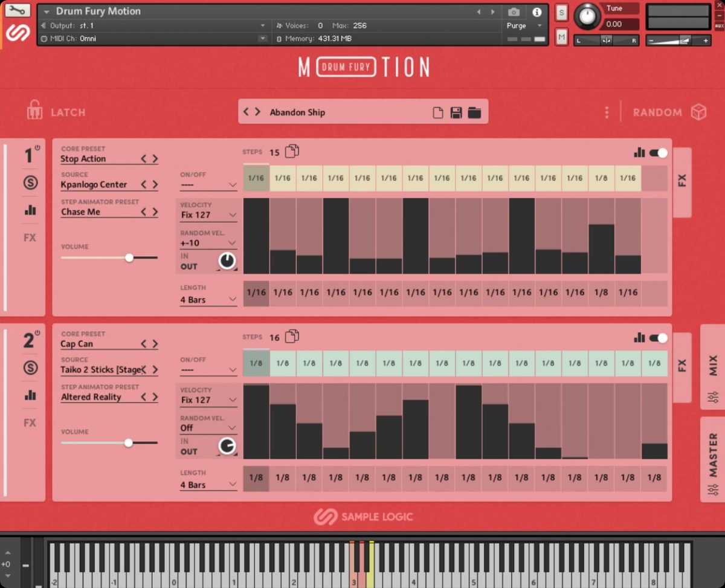Click the Random dice icon
This screenshot has height=588, width=725.
699,112
